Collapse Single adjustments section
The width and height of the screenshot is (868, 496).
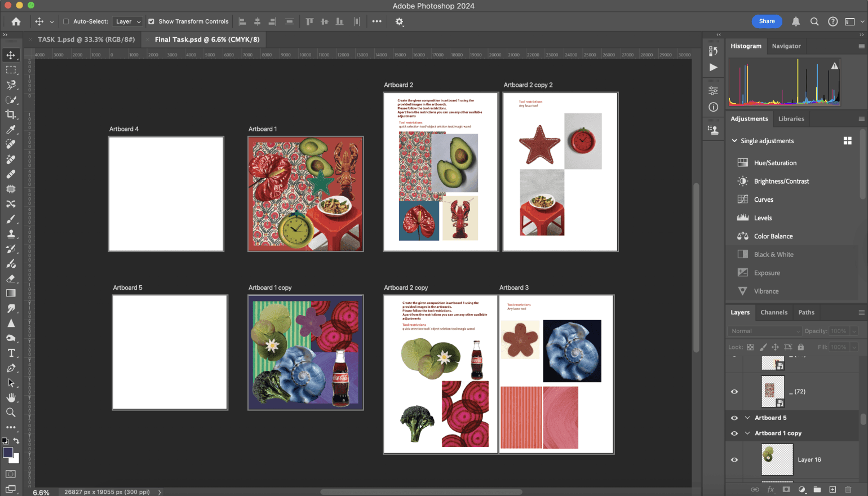(x=734, y=141)
